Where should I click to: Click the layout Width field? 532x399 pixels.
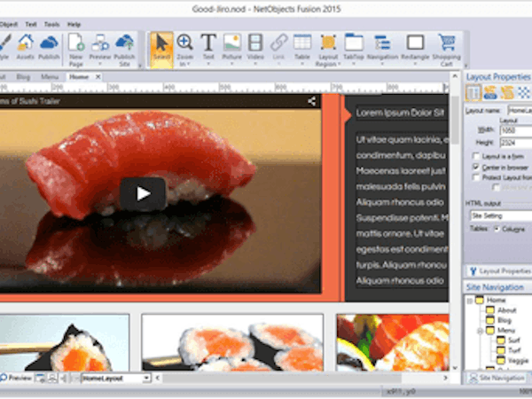click(516, 130)
